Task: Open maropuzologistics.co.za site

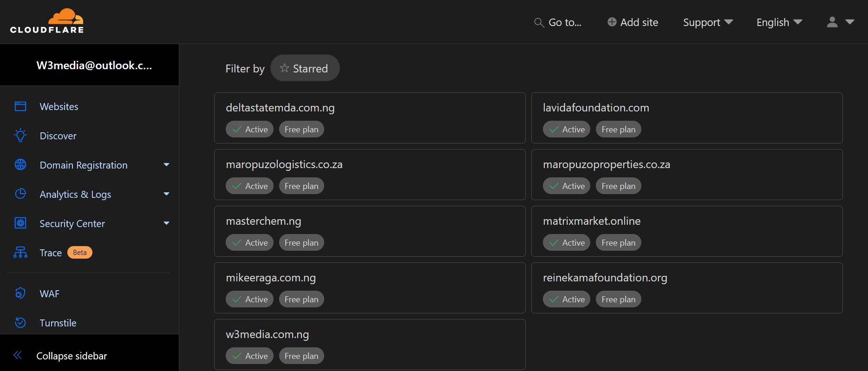Action: [284, 164]
